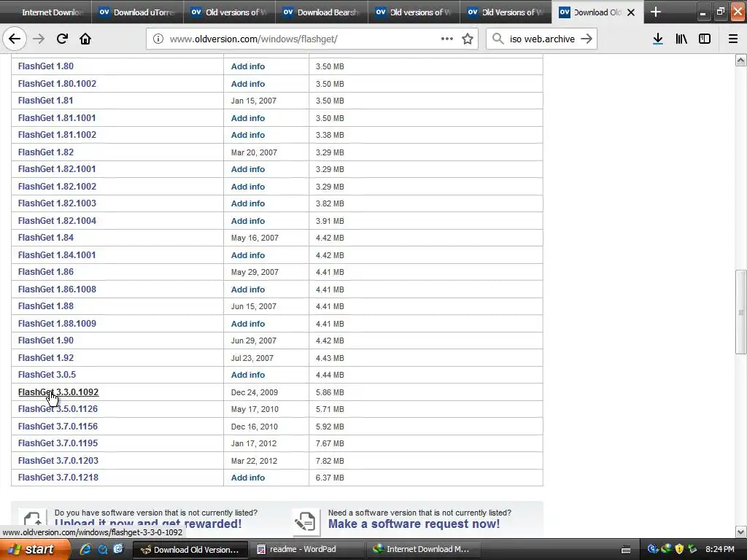
Task: Click Add info for FlashGet 1.82.1003
Action: point(248,203)
